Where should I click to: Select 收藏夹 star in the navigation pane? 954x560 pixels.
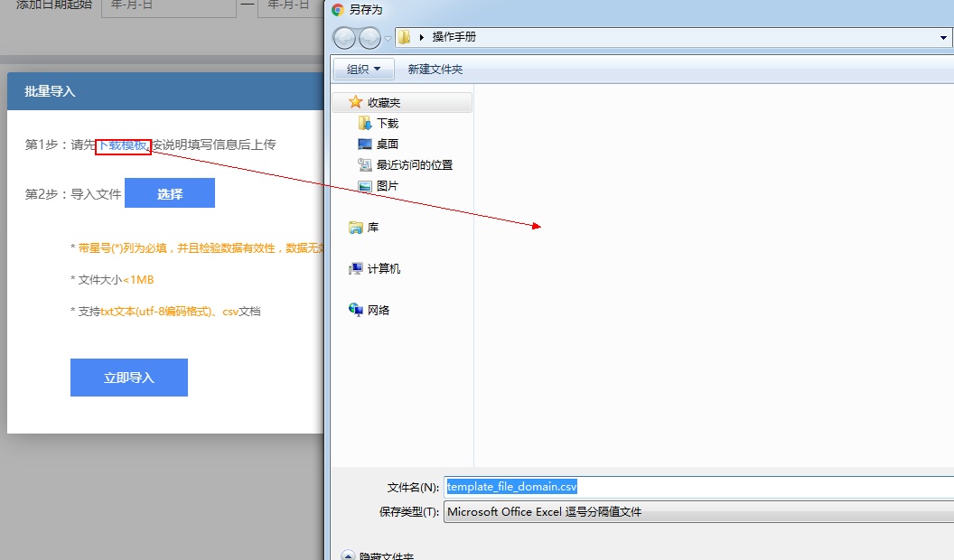(x=356, y=102)
